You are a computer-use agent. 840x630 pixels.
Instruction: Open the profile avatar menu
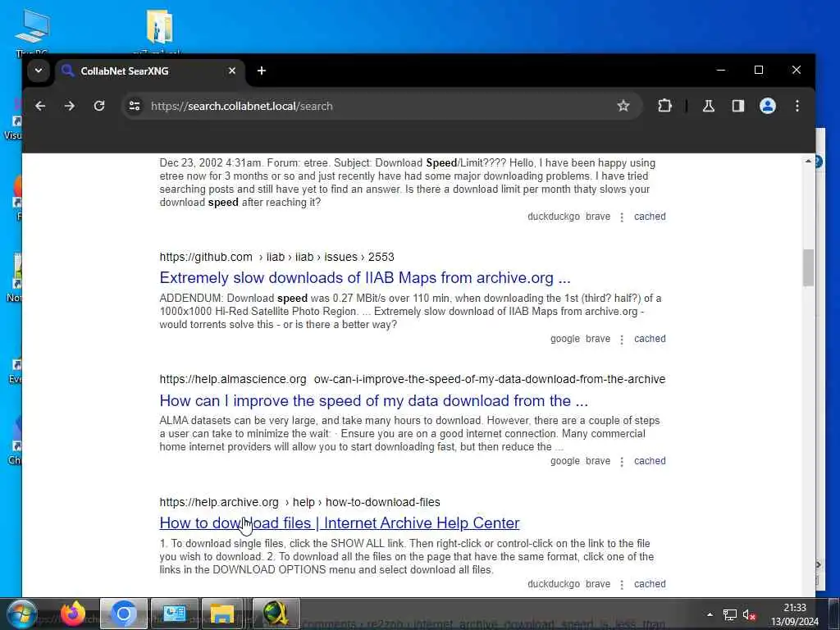tap(768, 106)
